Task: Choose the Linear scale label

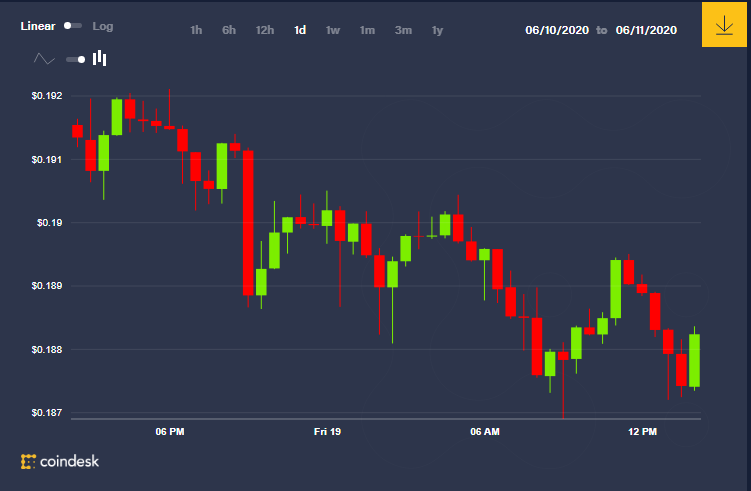Action: 38,26
